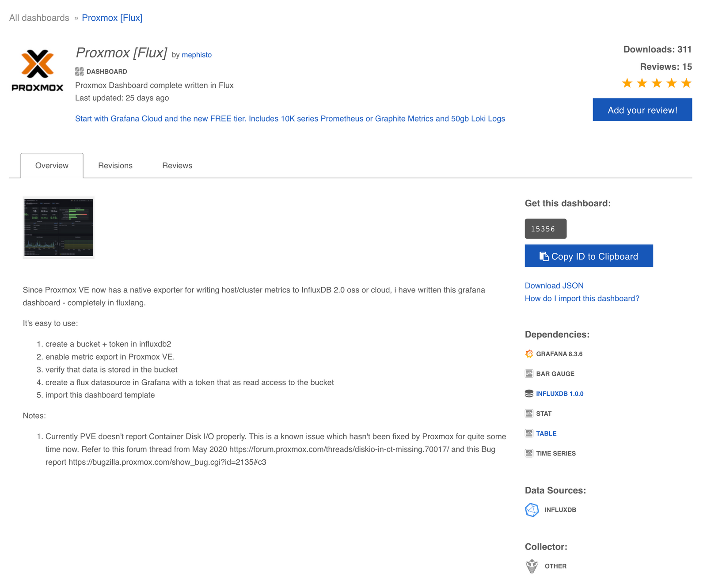
Task: Switch to the Revisions tab
Action: click(x=115, y=166)
